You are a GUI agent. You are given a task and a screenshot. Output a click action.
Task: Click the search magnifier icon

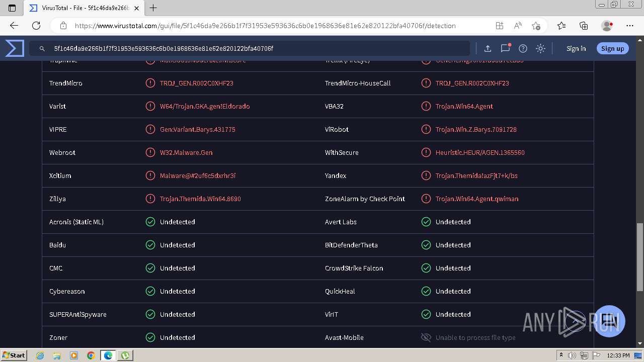click(x=42, y=49)
